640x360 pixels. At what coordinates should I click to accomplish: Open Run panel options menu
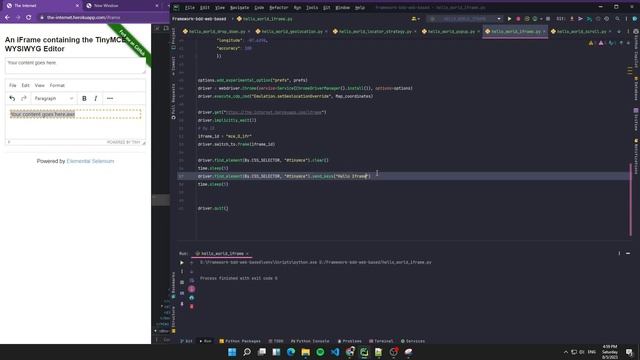[x=619, y=253]
